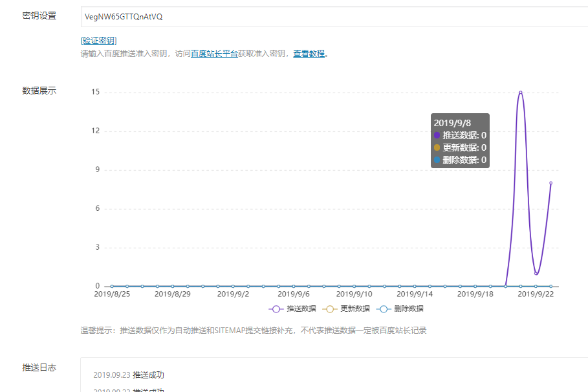The image size is (588, 392).
Task: Click the purple 推送数据 dot in tooltip
Action: point(437,135)
